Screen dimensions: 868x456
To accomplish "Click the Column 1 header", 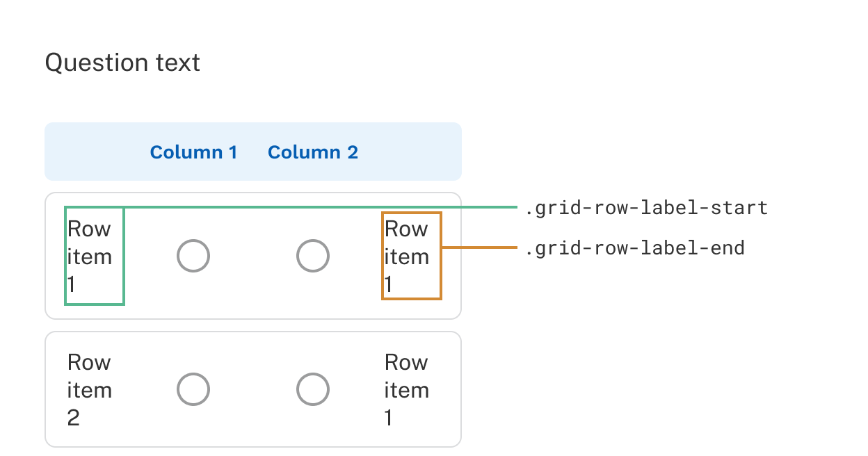I will click(193, 152).
